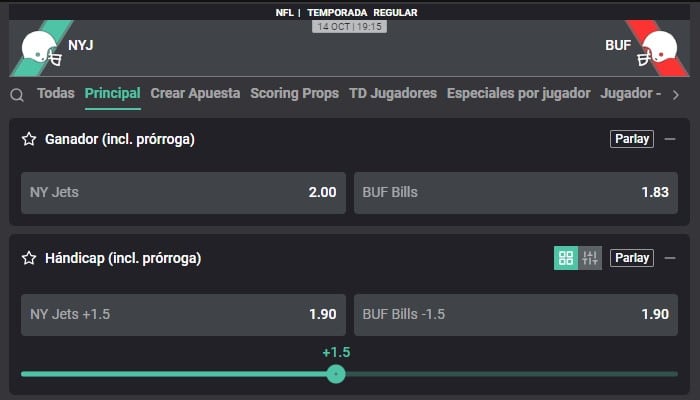
Task: Pick BUF Bills -1.5 handicap odds
Action: click(515, 314)
